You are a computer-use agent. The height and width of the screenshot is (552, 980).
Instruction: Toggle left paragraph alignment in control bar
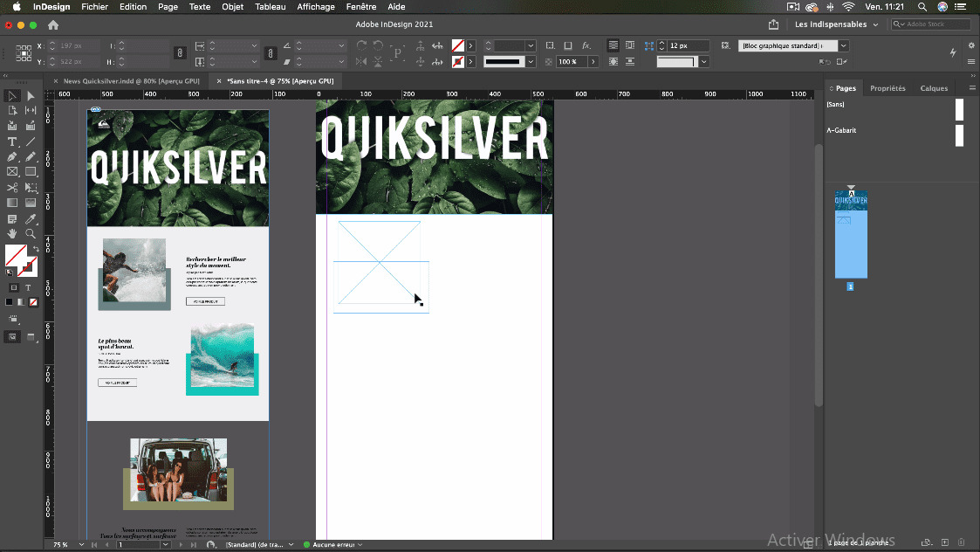coord(613,45)
